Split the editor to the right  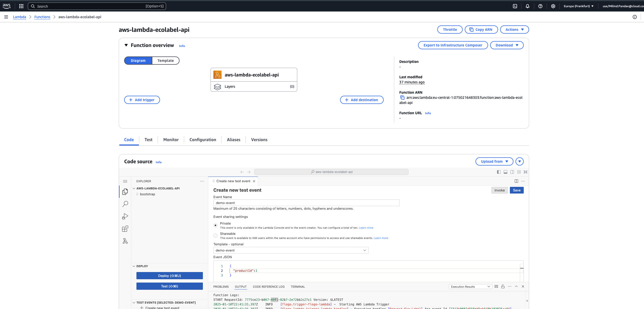pos(516,181)
